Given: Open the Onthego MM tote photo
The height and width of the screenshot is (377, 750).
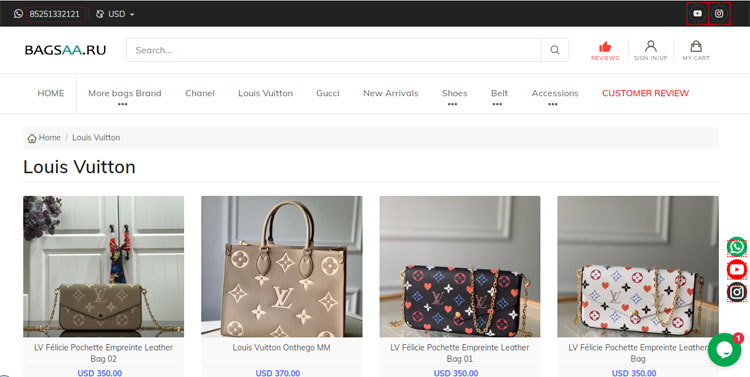Looking at the screenshot, I should [x=282, y=266].
